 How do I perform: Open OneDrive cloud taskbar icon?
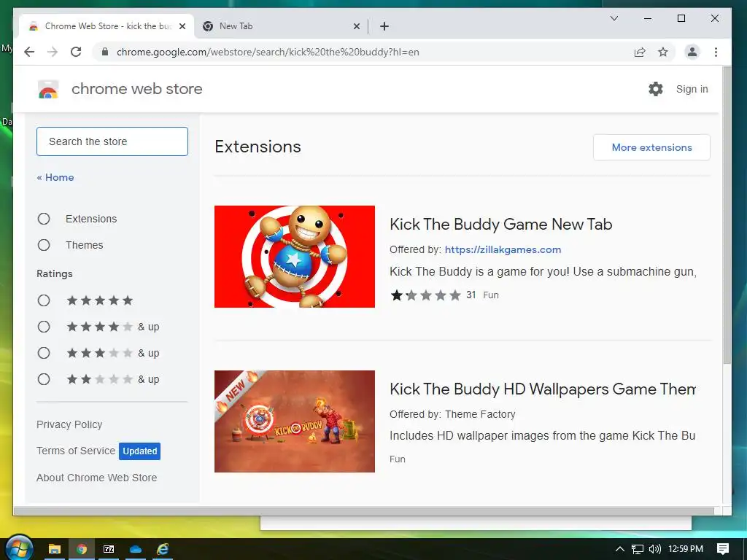pyautogui.click(x=136, y=549)
